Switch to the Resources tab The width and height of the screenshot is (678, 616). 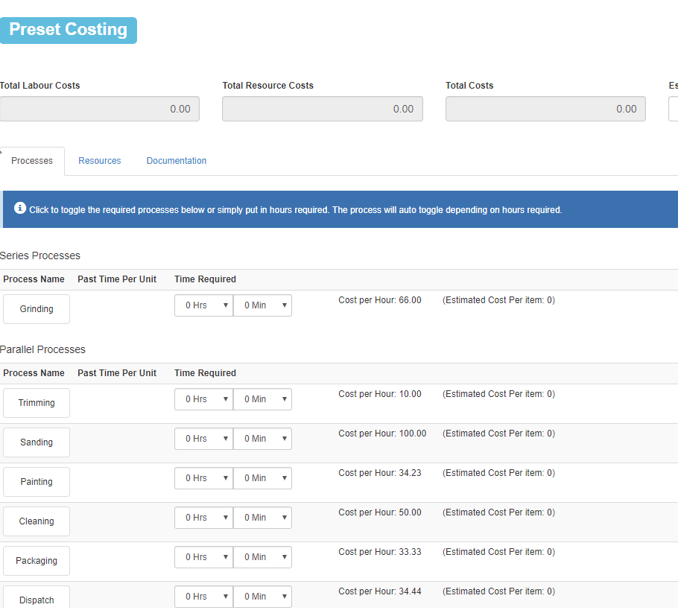click(100, 161)
